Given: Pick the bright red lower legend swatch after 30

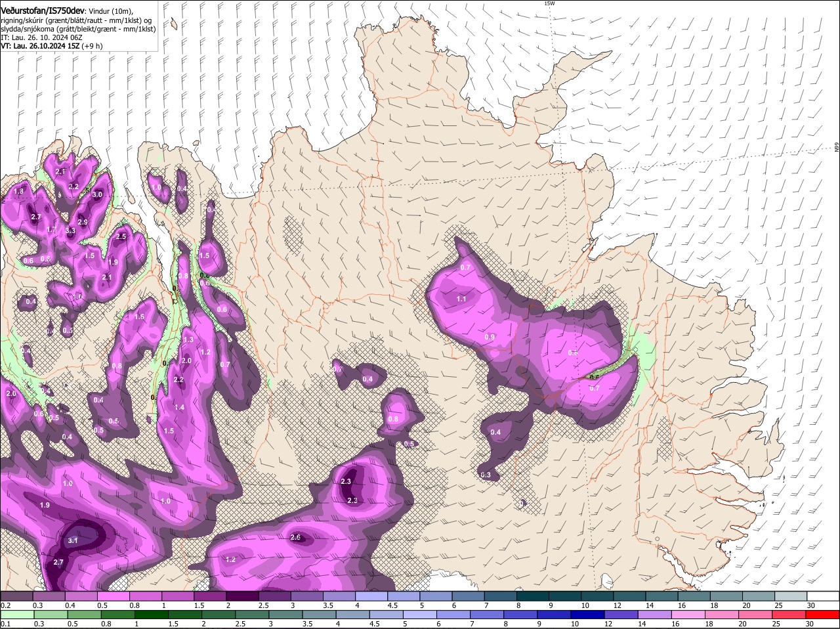Looking at the screenshot, I should pos(822,615).
